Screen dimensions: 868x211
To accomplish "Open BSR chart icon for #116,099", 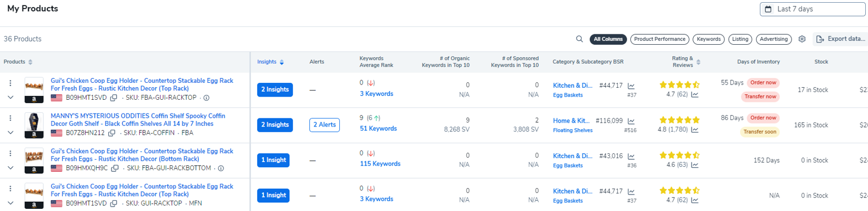I will pos(631,121).
